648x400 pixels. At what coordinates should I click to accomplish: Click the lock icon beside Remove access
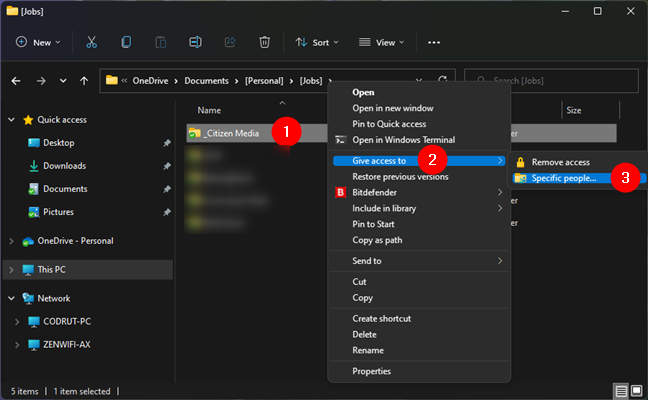(x=520, y=162)
